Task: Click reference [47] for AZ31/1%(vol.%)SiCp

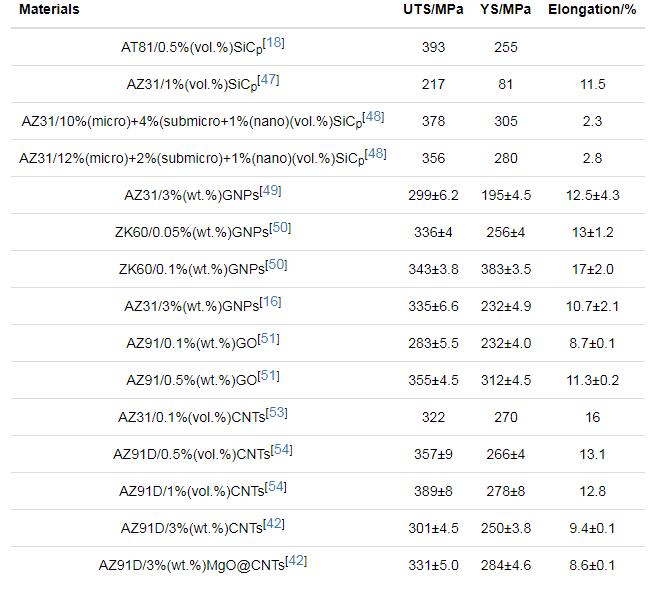Action: point(269,80)
